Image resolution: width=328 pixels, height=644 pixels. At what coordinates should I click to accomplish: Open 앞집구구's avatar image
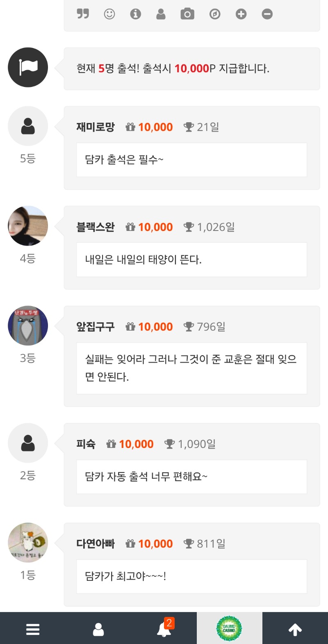click(x=28, y=326)
